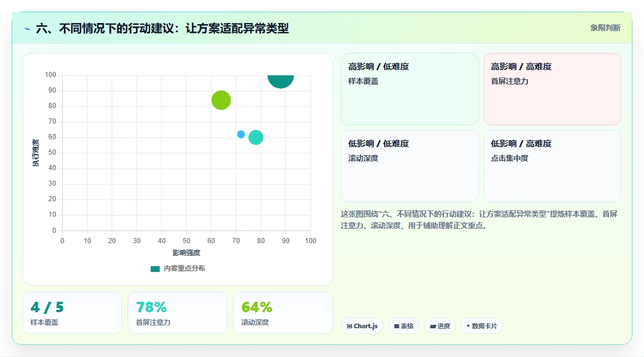Click the 内容重点分布 legend color box
Viewport: 644px width, 357px height.
click(x=155, y=269)
